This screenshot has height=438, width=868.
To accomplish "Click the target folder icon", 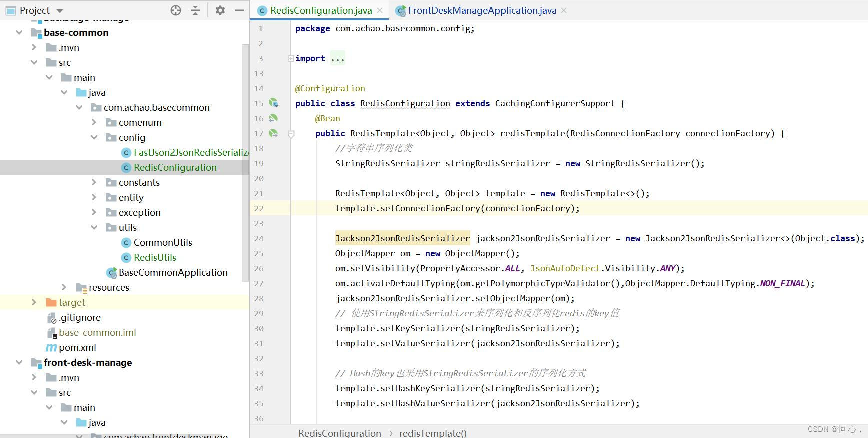I will point(51,302).
